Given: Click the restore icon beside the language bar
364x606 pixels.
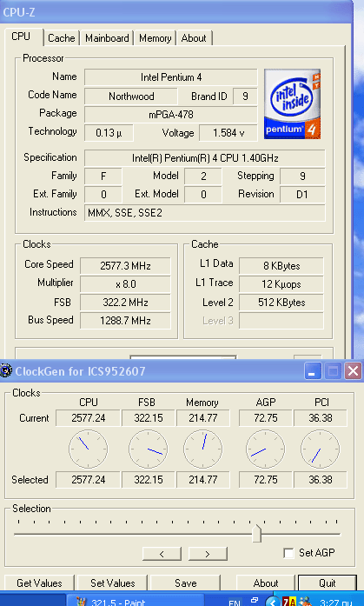Looking at the screenshot, I should coord(254,600).
